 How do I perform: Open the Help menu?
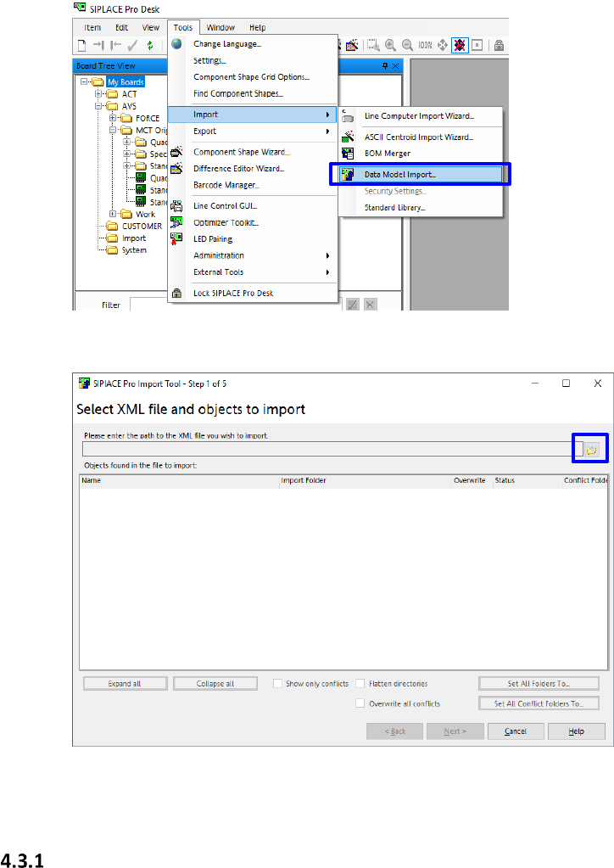257,28
